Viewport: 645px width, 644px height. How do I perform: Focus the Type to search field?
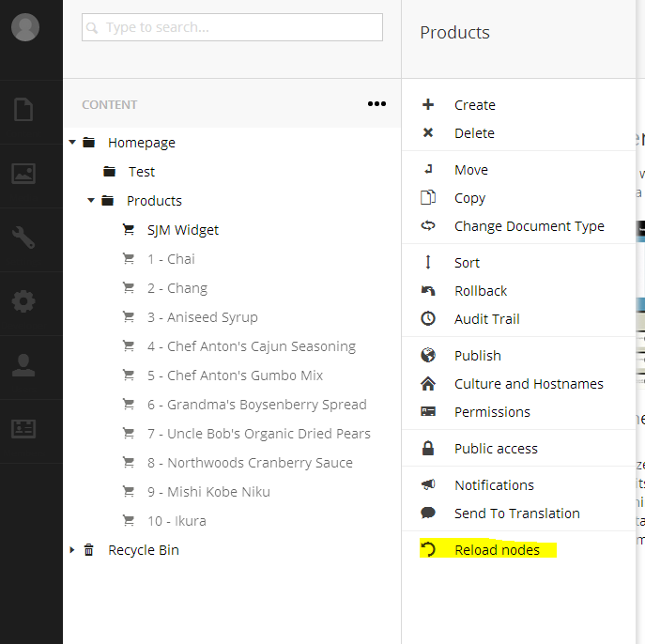pos(232,27)
